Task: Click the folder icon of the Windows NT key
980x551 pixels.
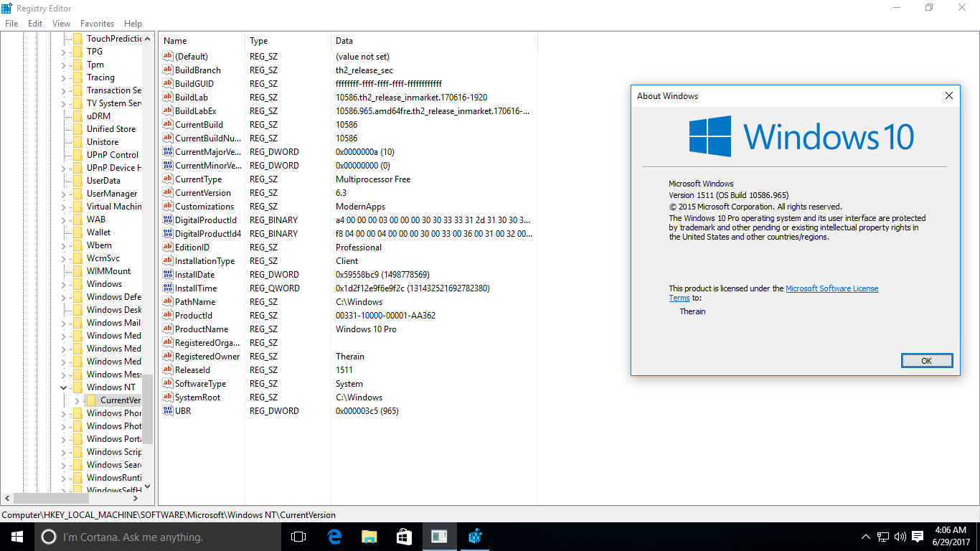Action: pos(77,387)
